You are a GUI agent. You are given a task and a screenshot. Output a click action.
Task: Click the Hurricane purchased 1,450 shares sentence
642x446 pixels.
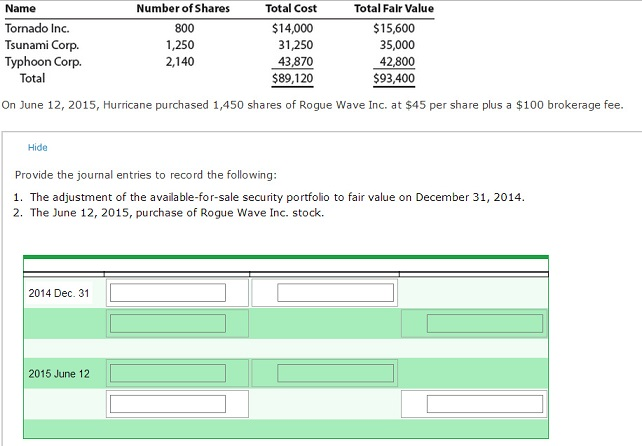pyautogui.click(x=312, y=105)
